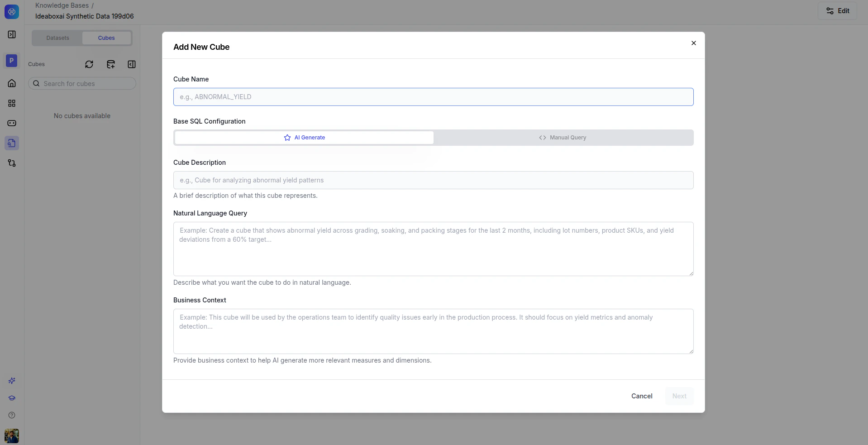Go to the Home icon in sidebar

pos(12,83)
